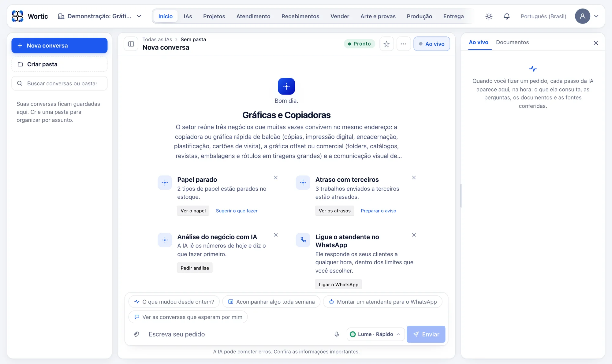612x364 pixels.
Task: Choose 'Acompanhar algo toda semana' suggestion
Action: (x=271, y=302)
